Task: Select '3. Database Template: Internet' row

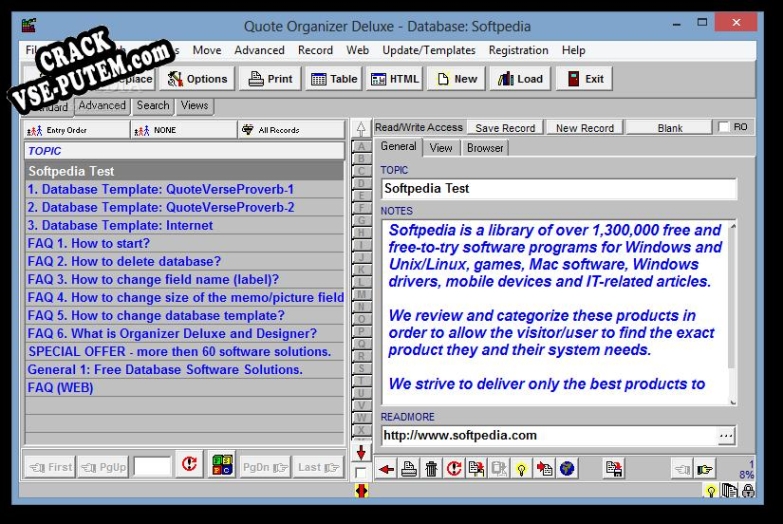Action: point(184,225)
